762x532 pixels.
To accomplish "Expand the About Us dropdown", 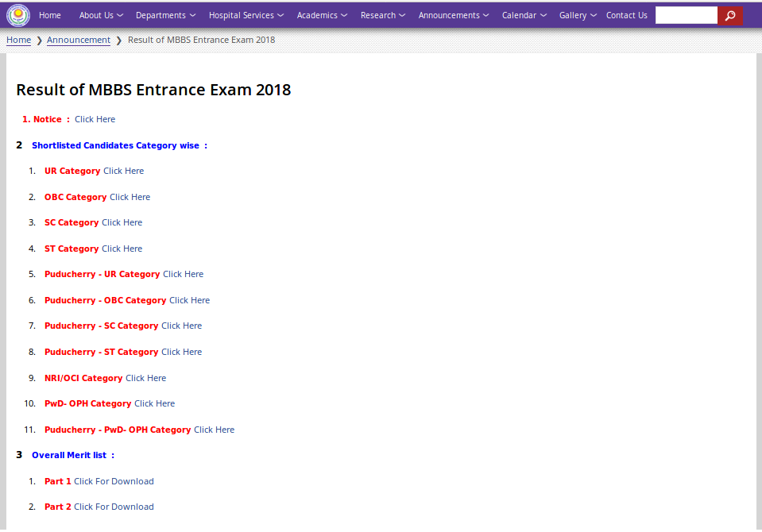I will click(x=101, y=16).
